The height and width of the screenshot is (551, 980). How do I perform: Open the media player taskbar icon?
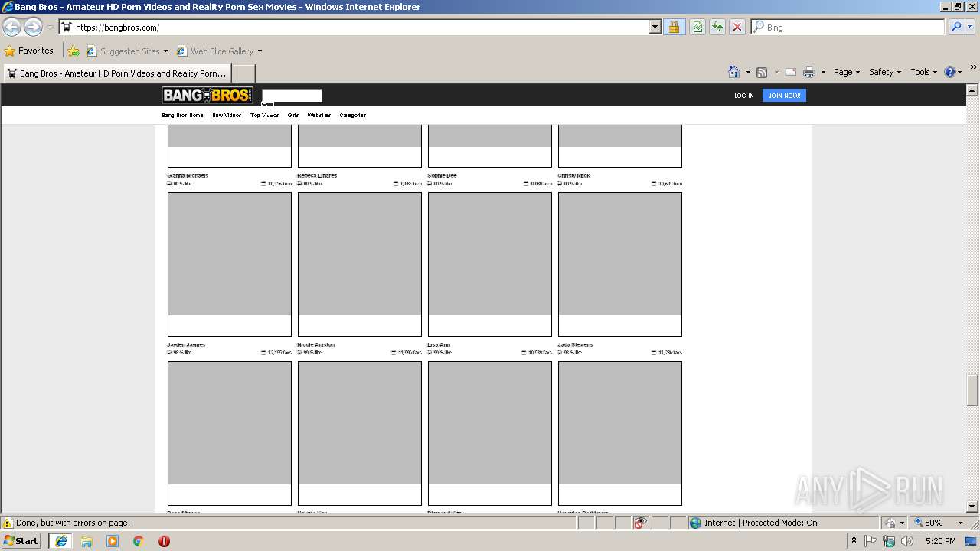[x=113, y=540]
